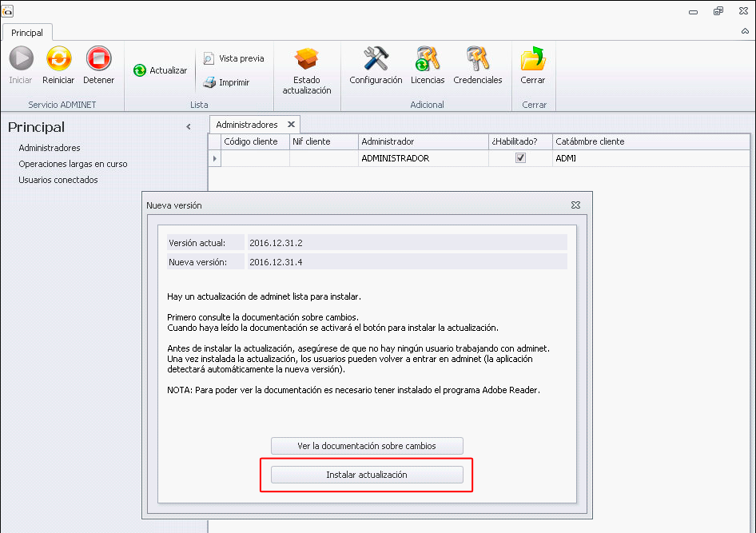Click the Cerrar folder icon
Image resolution: width=756 pixels, height=533 pixels.
click(533, 58)
